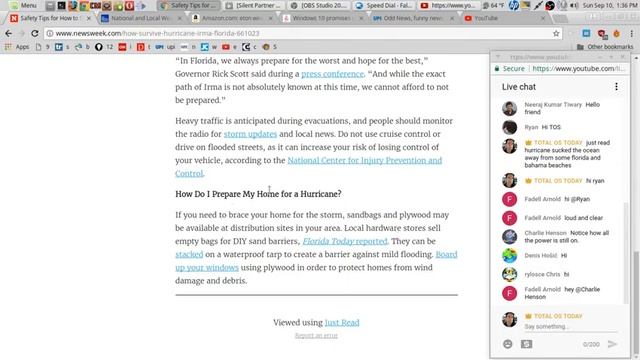640x360 pixels.
Task: Click the Denis Hošić username in chat
Action: coord(540,256)
